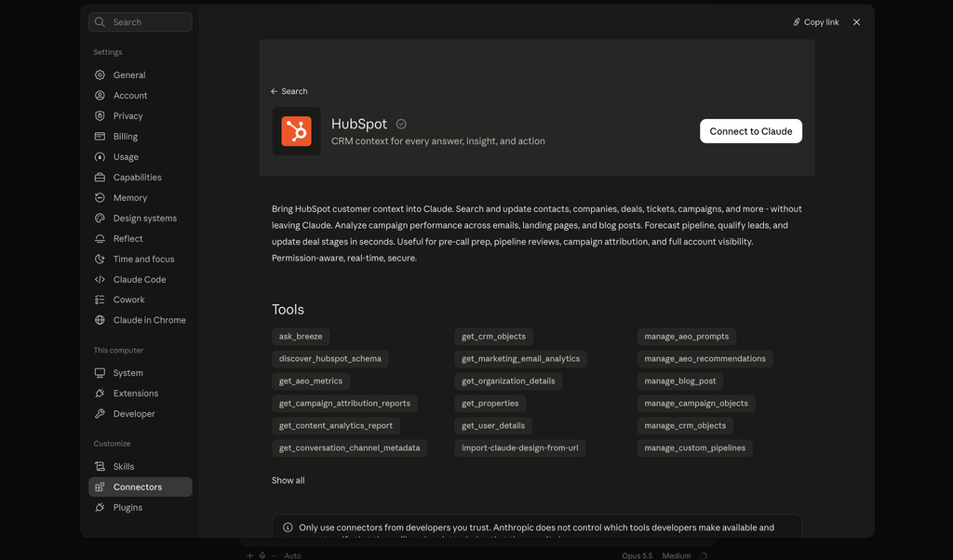Viewport: 953px width, 560px height.
Task: Click the Plugins plug icon
Action: (100, 507)
